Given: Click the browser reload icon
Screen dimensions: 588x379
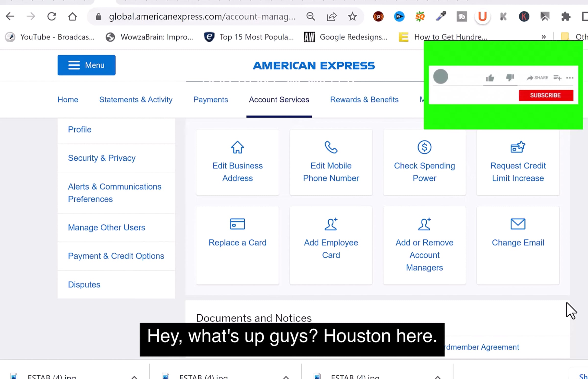Looking at the screenshot, I should coord(52,17).
